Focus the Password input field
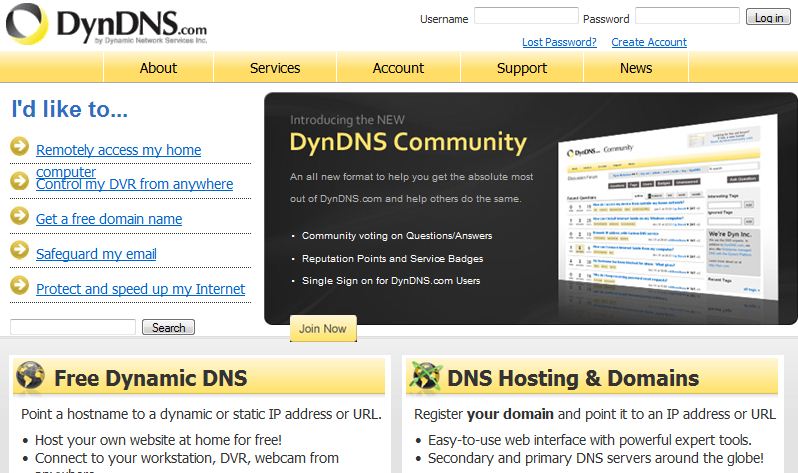The width and height of the screenshot is (798, 473). point(688,16)
